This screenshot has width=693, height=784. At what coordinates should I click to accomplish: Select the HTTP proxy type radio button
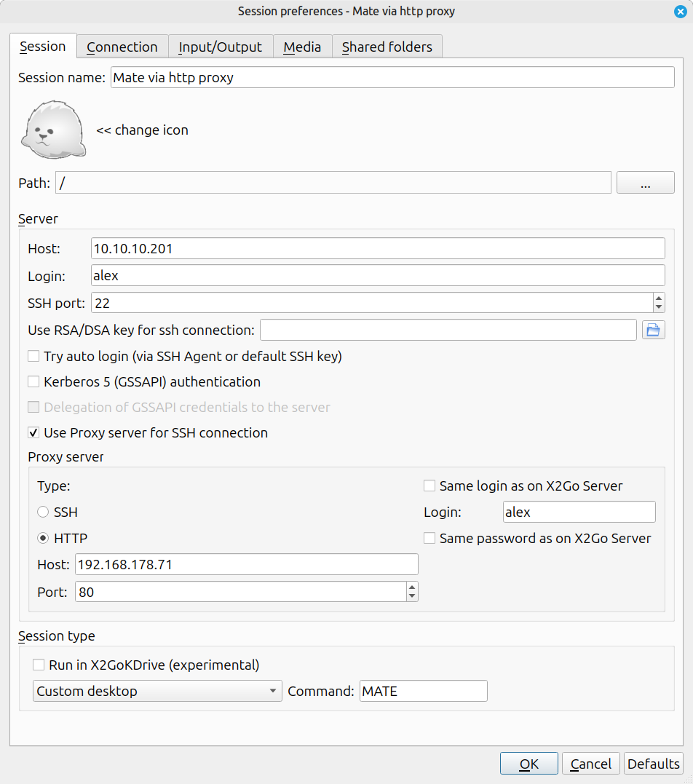pyautogui.click(x=43, y=538)
